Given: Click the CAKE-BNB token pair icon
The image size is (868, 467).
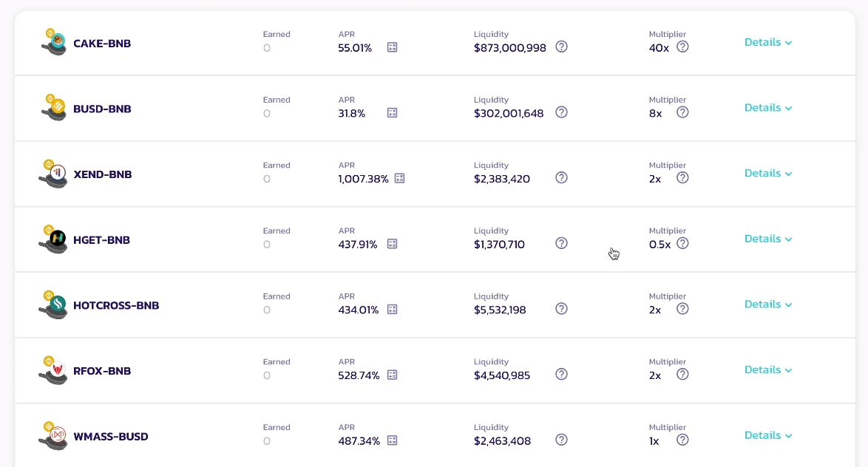Looking at the screenshot, I should tap(54, 42).
